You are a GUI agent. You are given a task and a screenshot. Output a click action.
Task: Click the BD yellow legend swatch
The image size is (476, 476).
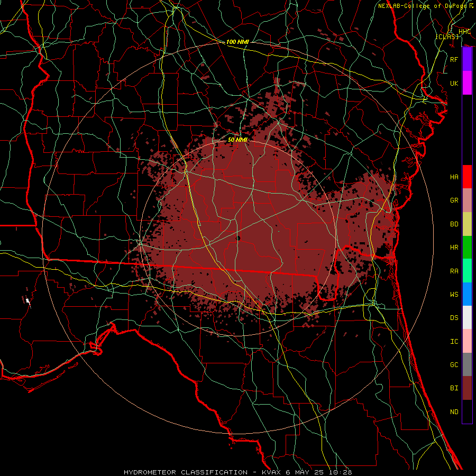(x=467, y=224)
